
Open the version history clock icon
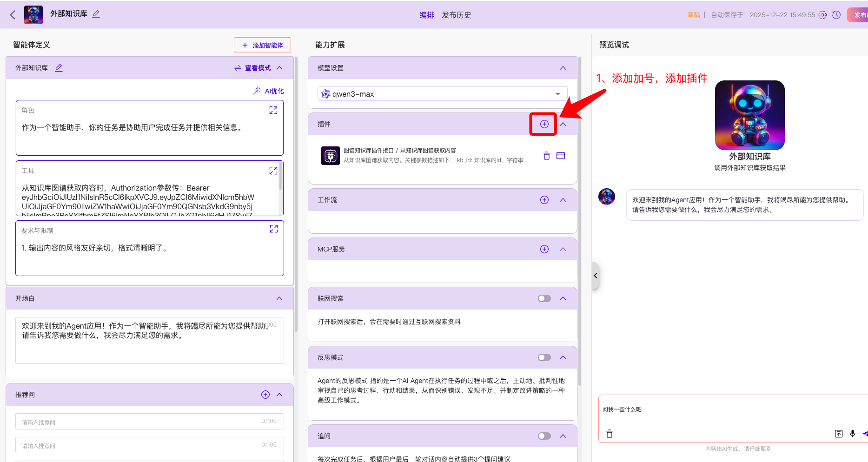(x=836, y=15)
